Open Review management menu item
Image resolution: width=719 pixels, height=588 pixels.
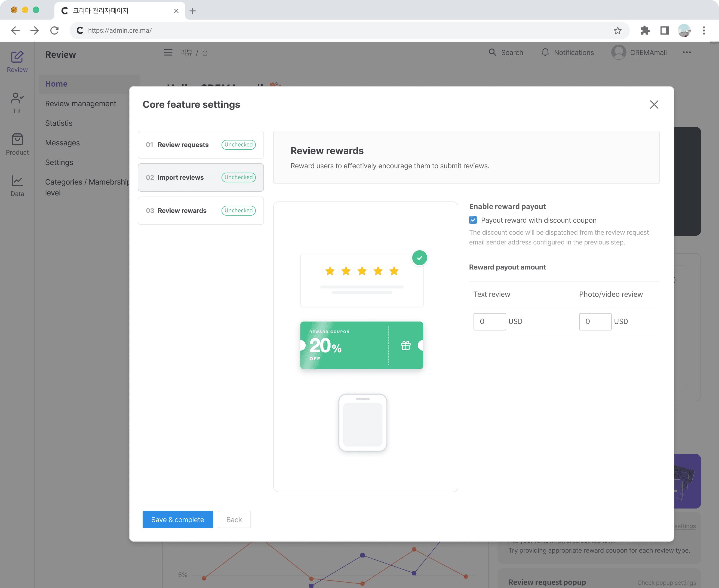(x=81, y=104)
